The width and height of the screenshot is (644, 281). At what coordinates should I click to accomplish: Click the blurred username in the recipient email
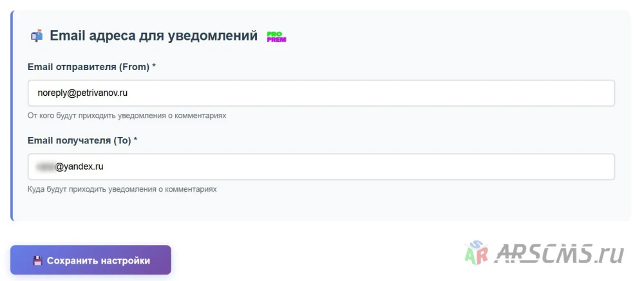[45, 167]
